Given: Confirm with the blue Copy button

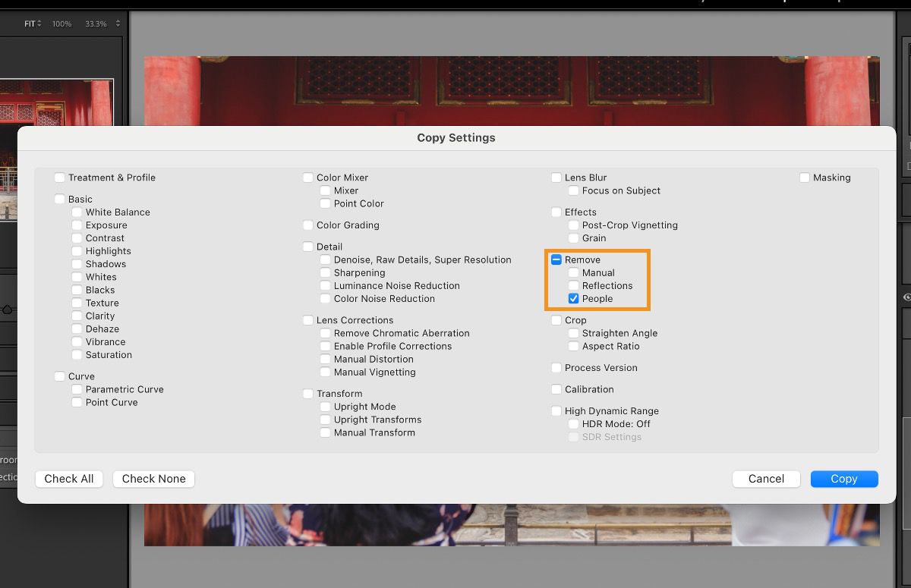Looking at the screenshot, I should (x=844, y=479).
